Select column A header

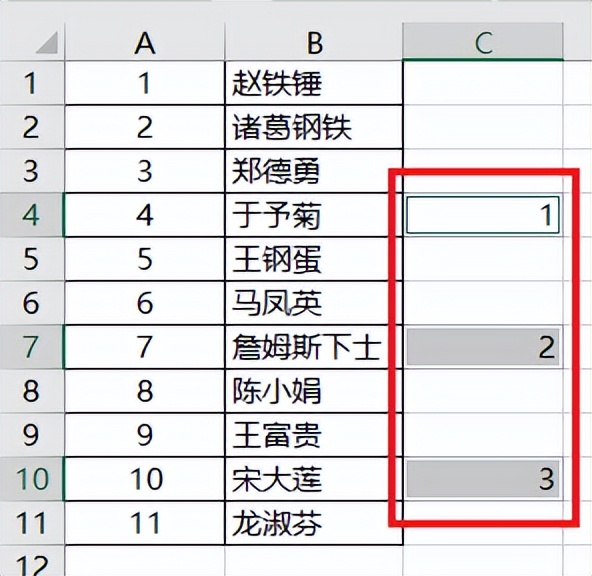pyautogui.click(x=145, y=42)
